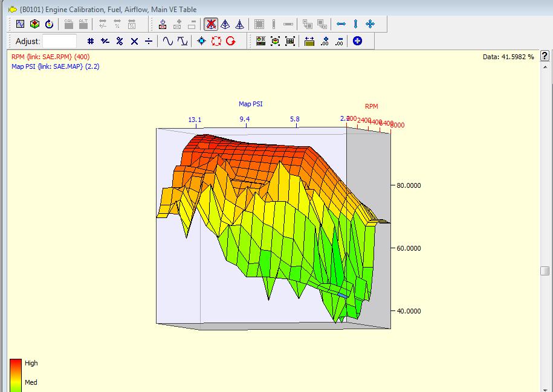553x392 pixels.
Task: Select the set exact value # tool
Action: (89, 41)
